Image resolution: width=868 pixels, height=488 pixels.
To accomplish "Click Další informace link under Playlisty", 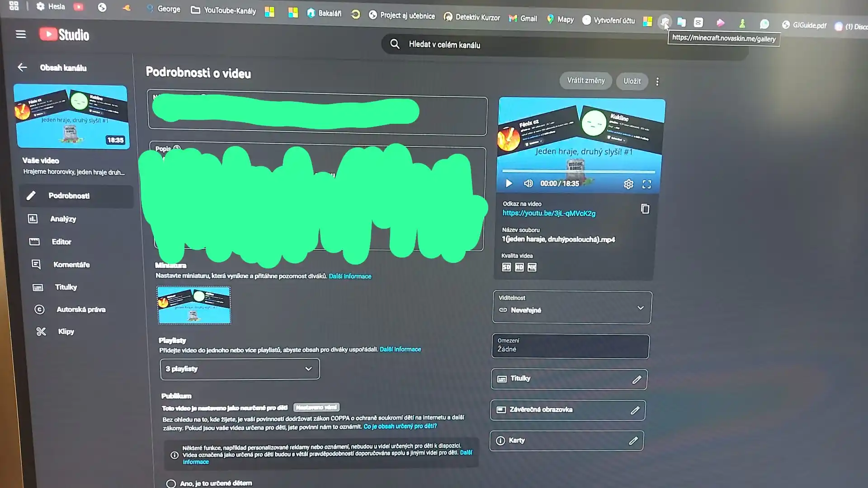I will pyautogui.click(x=400, y=349).
